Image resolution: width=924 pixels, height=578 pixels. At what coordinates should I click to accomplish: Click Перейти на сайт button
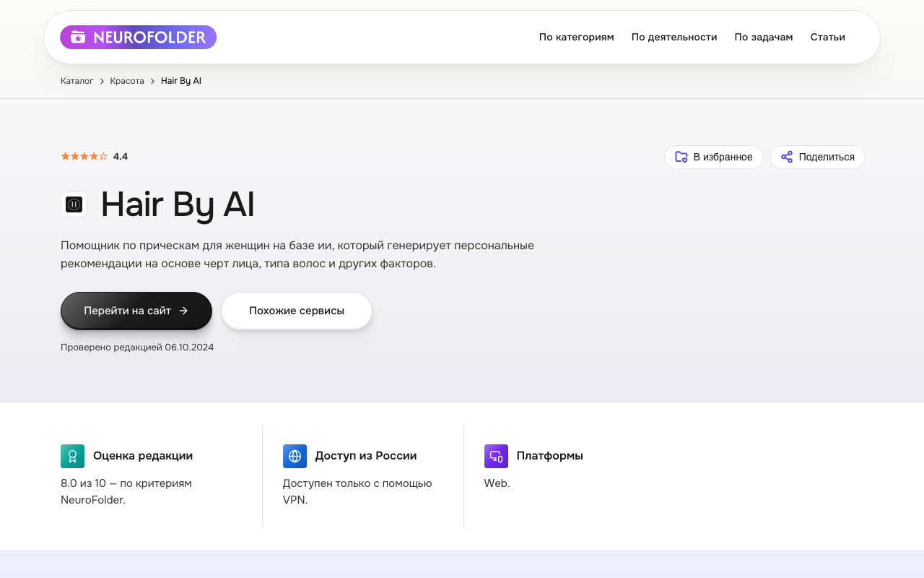click(x=136, y=311)
